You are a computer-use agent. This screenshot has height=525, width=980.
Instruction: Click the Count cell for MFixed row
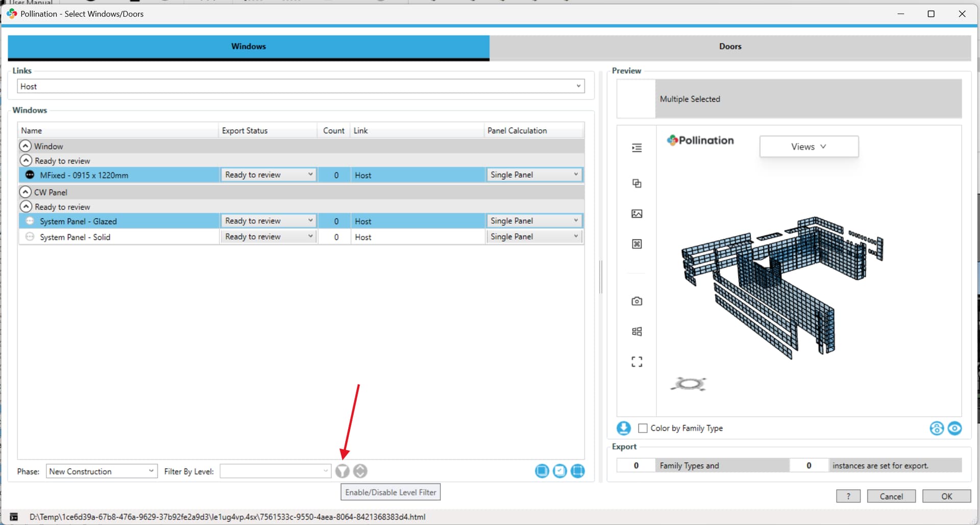click(x=336, y=175)
